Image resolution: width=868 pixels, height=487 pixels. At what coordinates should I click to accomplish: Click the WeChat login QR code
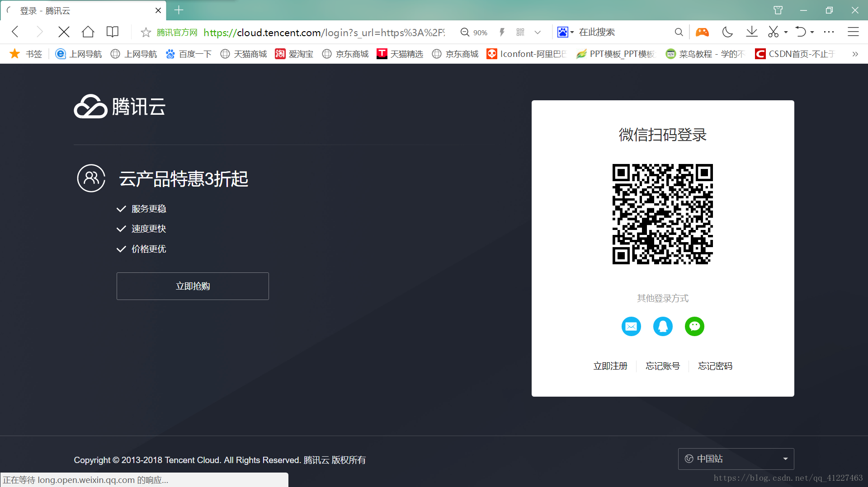[x=663, y=214]
